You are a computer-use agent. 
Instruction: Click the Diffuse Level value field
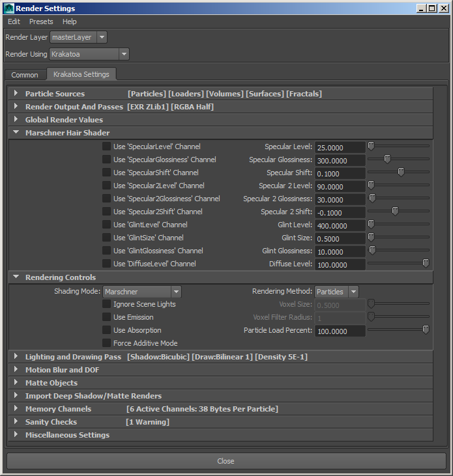pos(340,265)
